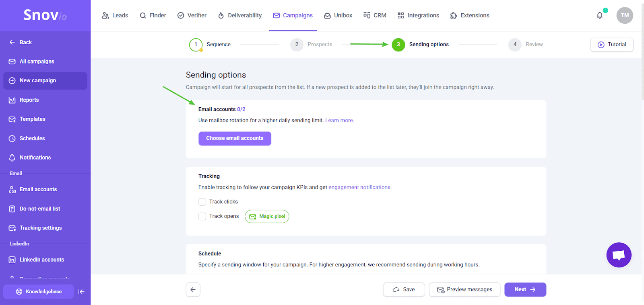Image resolution: width=644 pixels, height=305 pixels.
Task: Click the Magic pixel badge
Action: point(267,216)
